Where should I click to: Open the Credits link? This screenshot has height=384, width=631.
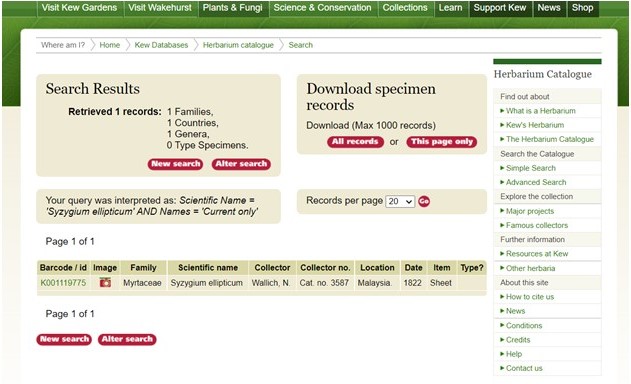518,340
